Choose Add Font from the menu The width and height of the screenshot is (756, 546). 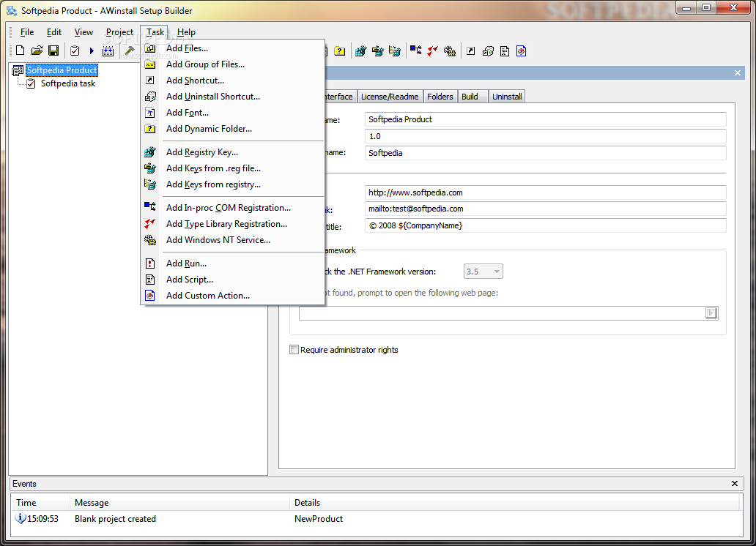(233, 113)
